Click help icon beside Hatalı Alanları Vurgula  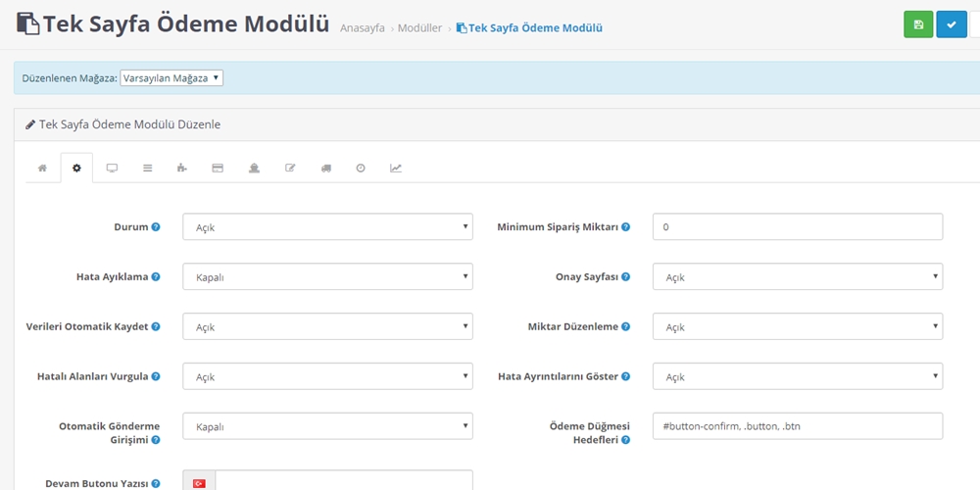[x=156, y=377]
